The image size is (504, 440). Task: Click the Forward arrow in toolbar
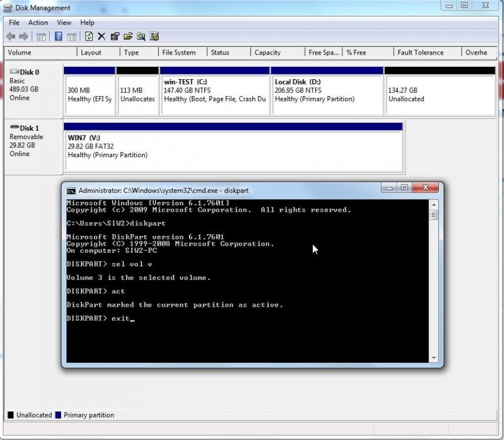pos(23,36)
